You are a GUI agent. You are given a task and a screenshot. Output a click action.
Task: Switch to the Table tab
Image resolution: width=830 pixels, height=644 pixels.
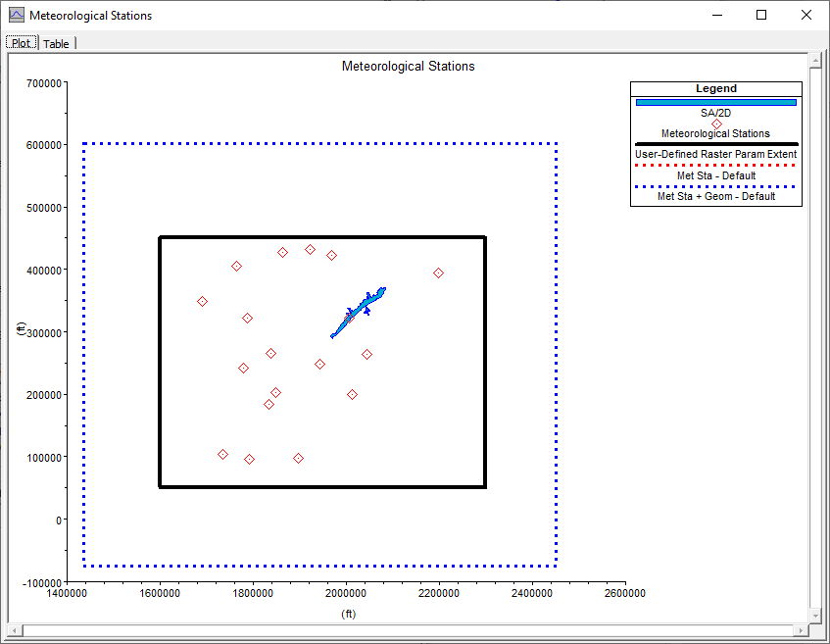[x=56, y=43]
